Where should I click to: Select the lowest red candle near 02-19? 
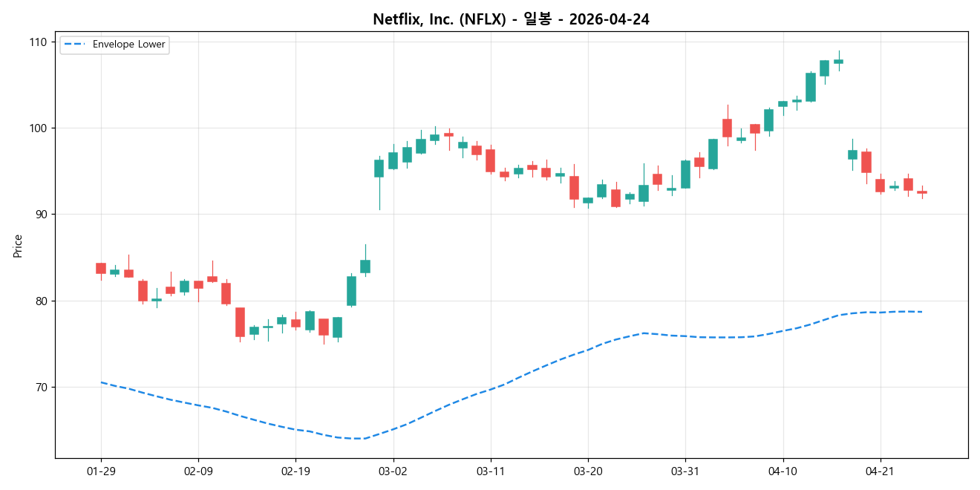[x=324, y=327]
